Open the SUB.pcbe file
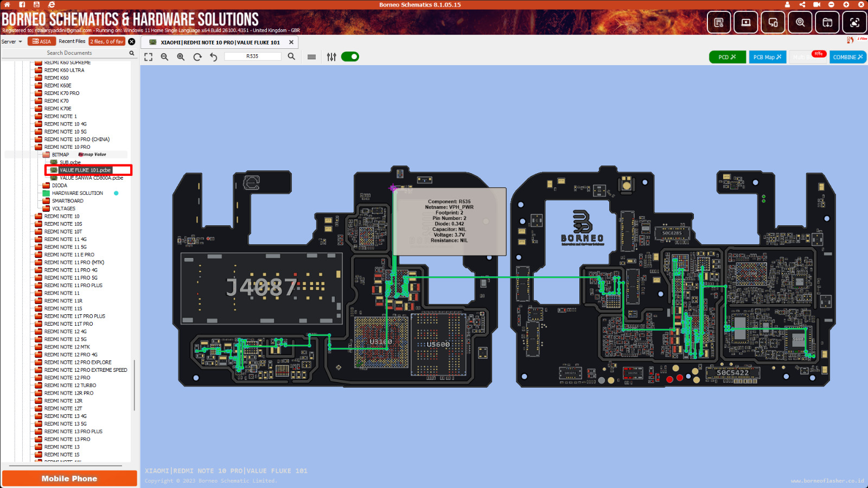 point(70,162)
